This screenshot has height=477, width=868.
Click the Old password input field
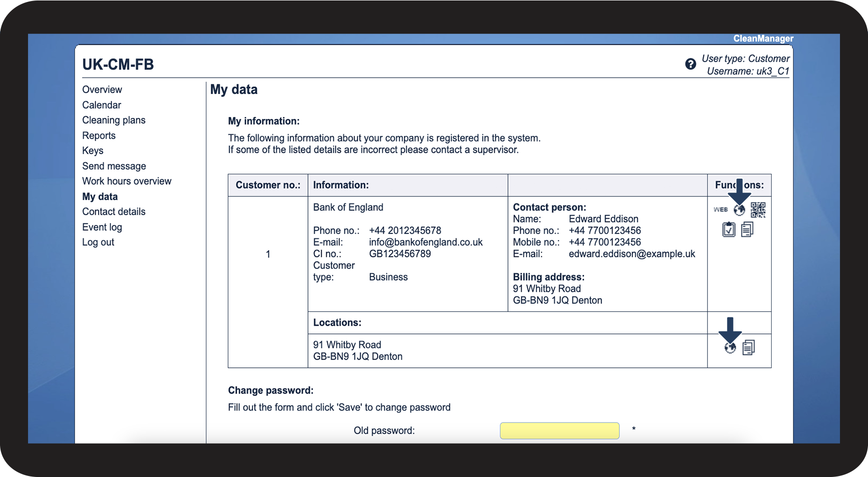[560, 430]
